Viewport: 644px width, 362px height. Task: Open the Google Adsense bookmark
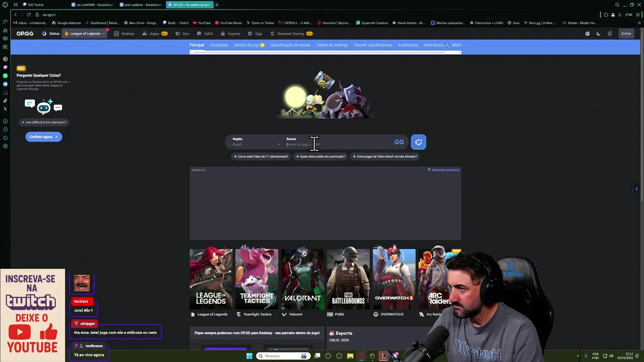pos(66,23)
